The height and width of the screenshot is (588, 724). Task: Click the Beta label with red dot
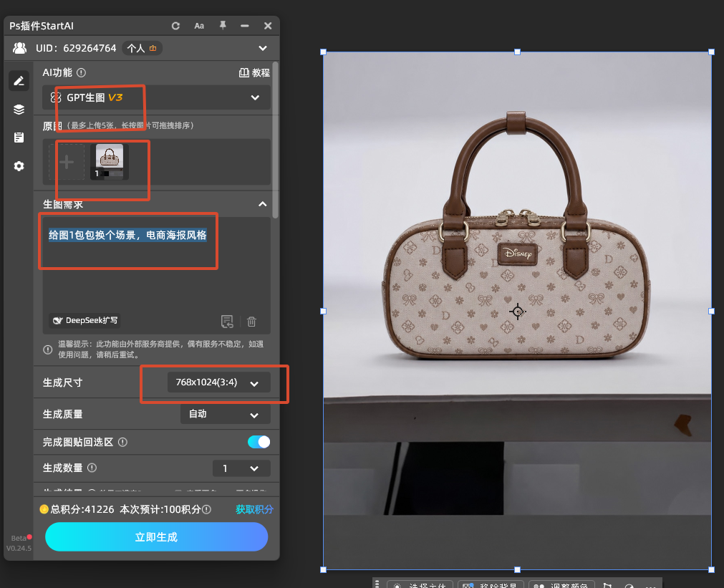point(21,538)
